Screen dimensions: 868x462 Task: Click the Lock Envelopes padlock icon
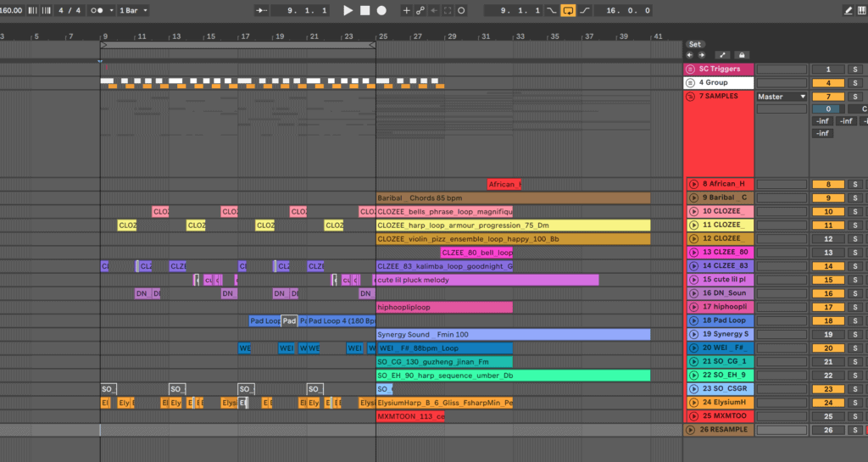pyautogui.click(x=742, y=55)
